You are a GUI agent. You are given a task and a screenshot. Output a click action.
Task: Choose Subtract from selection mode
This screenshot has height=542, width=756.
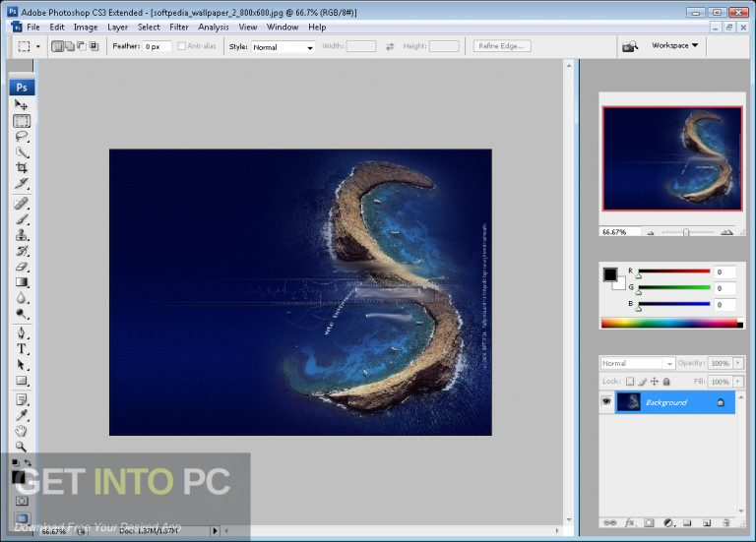[x=82, y=46]
